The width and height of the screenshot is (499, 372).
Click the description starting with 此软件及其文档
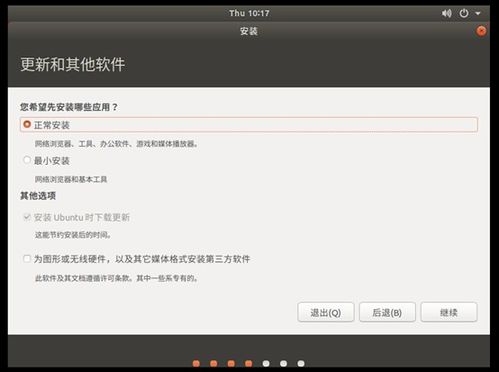pyautogui.click(x=117, y=278)
